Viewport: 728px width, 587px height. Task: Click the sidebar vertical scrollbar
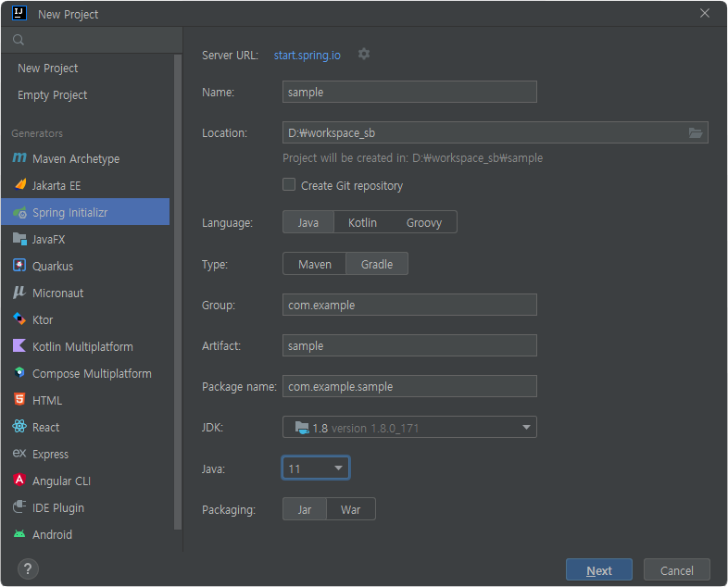178,293
